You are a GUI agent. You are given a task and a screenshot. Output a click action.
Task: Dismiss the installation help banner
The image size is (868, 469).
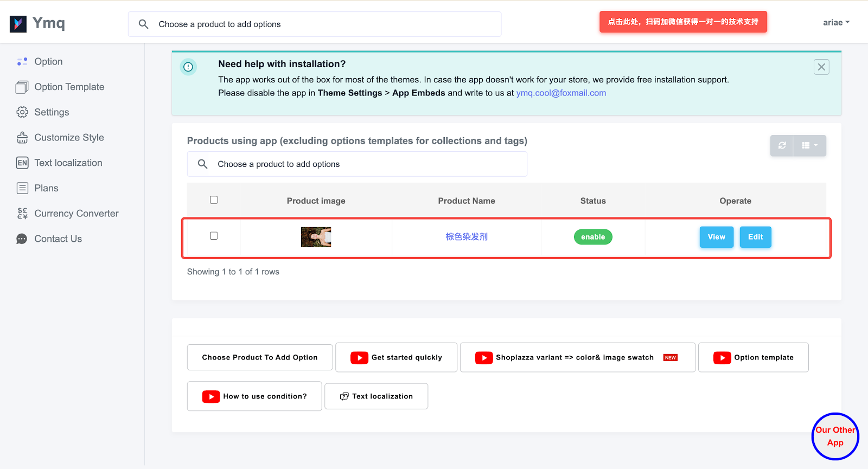[821, 67]
